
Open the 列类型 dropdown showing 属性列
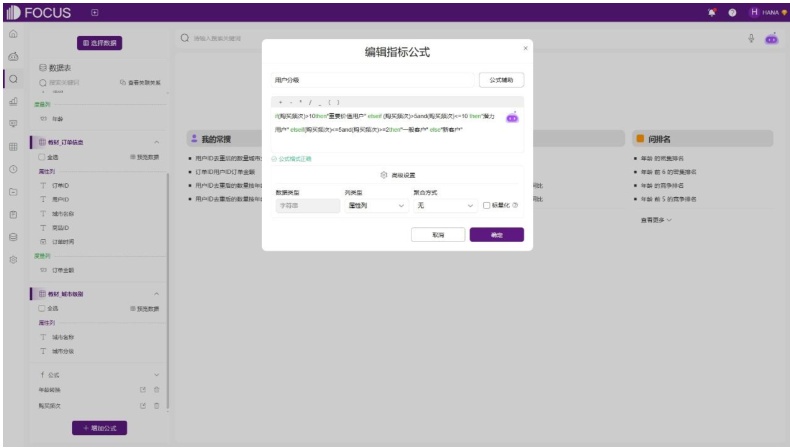pos(376,206)
